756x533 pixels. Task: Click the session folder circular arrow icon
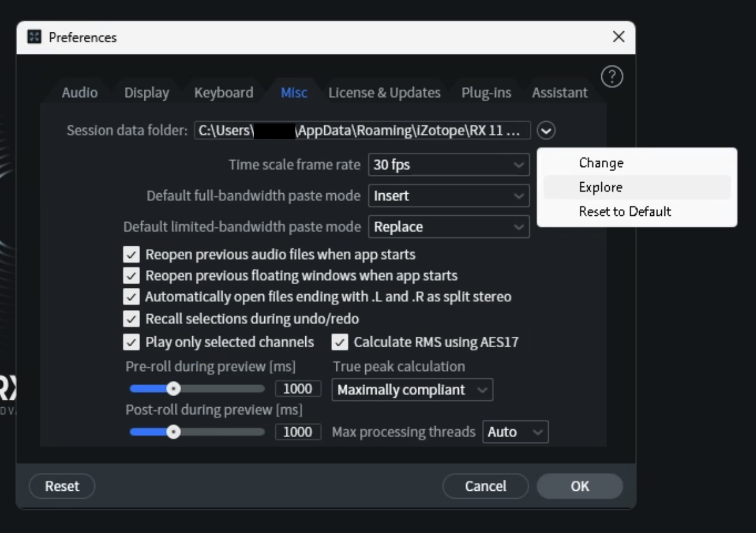tap(546, 131)
